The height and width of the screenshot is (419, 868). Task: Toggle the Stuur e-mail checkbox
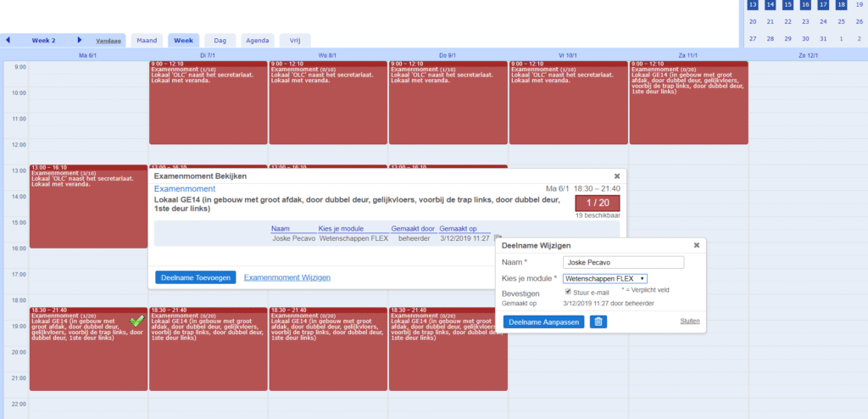coord(568,293)
